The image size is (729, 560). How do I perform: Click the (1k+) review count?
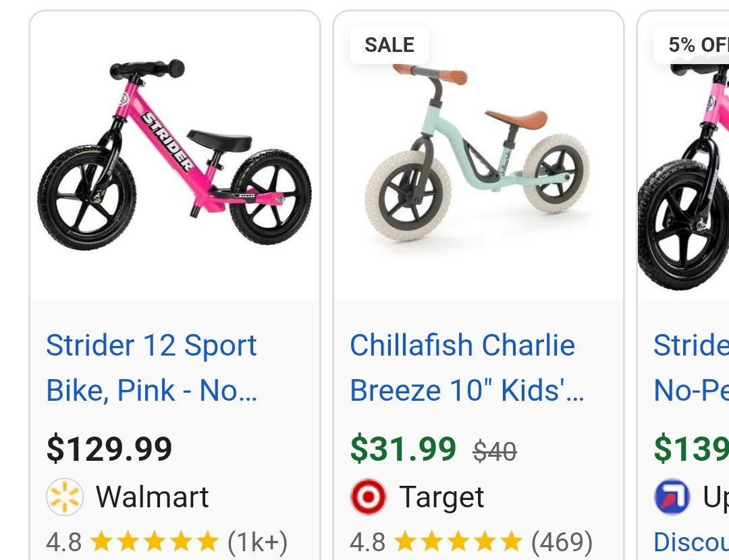(257, 541)
